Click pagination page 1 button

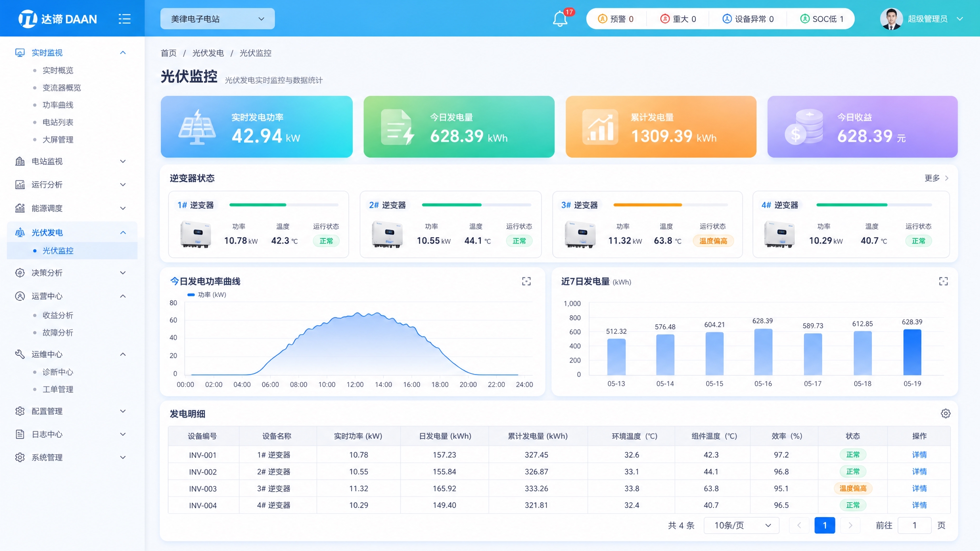click(824, 525)
